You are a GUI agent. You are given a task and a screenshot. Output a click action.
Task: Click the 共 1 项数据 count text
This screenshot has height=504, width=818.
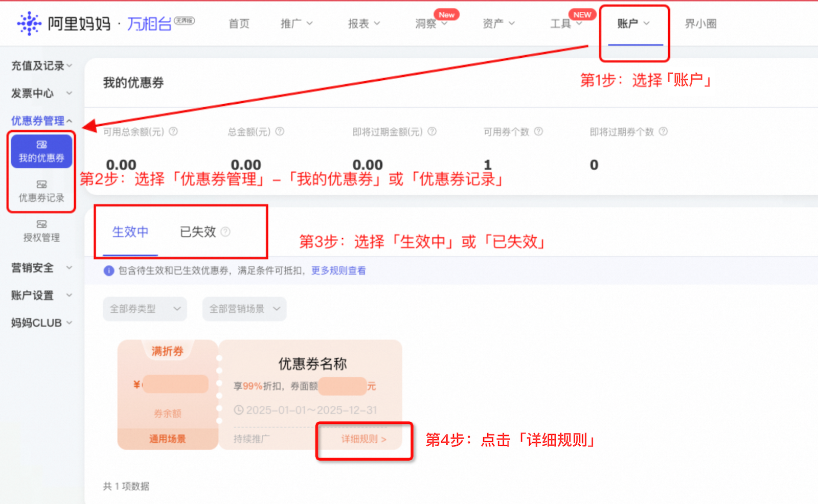(x=126, y=486)
